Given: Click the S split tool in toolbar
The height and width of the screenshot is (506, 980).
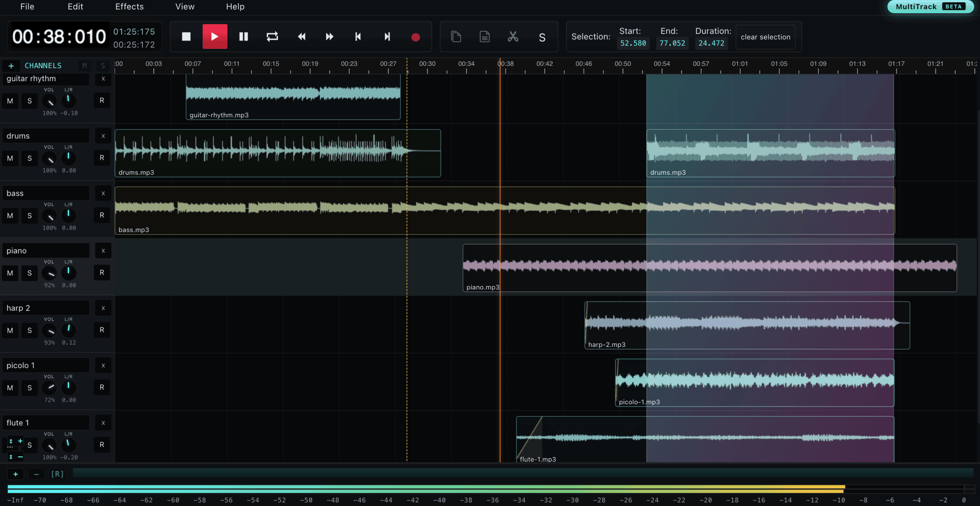Looking at the screenshot, I should click(542, 37).
